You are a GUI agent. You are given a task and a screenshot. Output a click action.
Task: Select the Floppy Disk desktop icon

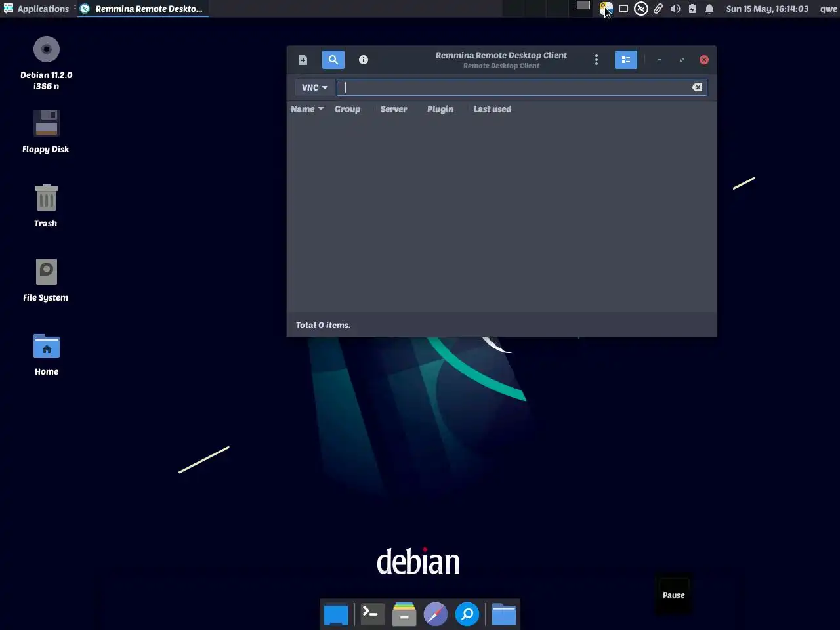(x=46, y=132)
